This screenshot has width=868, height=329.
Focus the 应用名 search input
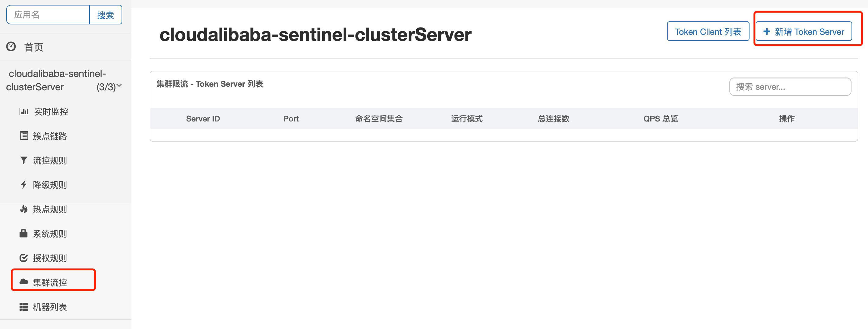(48, 15)
